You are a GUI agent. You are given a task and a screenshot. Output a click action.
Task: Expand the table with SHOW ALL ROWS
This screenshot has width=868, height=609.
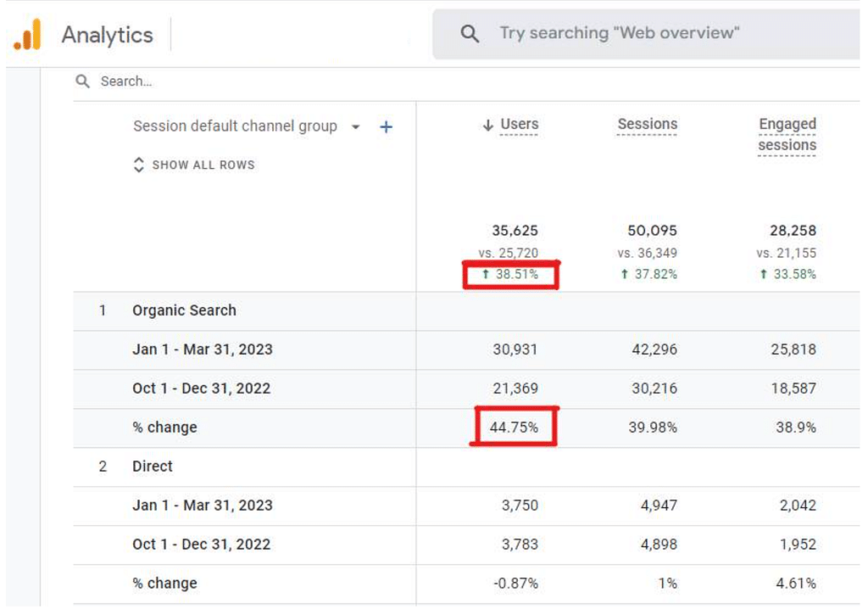click(x=203, y=165)
